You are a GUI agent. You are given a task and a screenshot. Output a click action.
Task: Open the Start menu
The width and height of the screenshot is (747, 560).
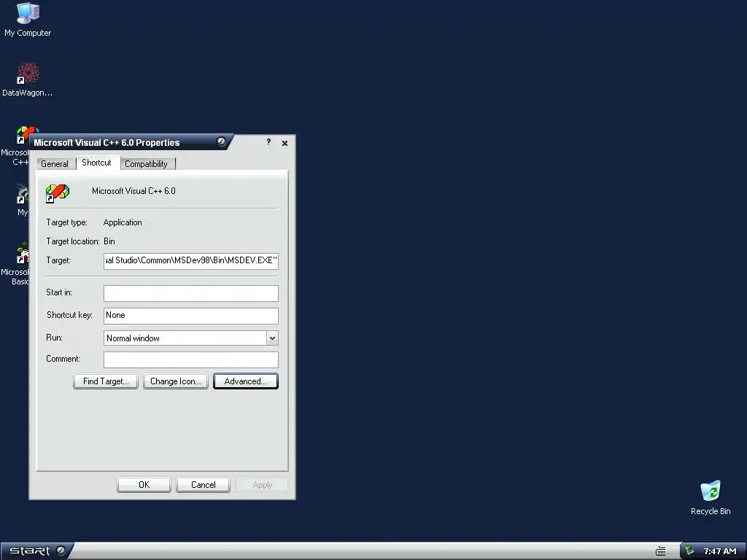click(36, 551)
